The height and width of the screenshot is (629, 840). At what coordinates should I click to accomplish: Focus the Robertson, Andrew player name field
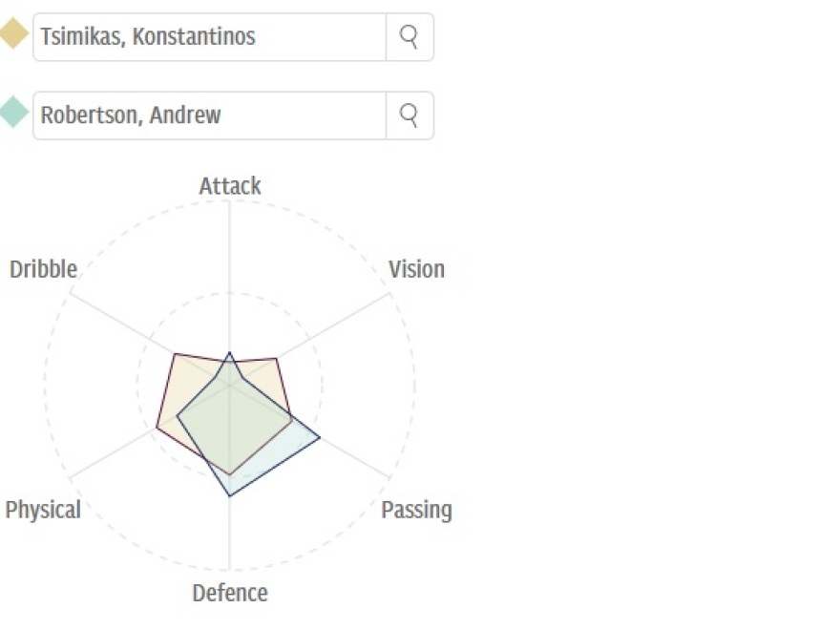210,115
